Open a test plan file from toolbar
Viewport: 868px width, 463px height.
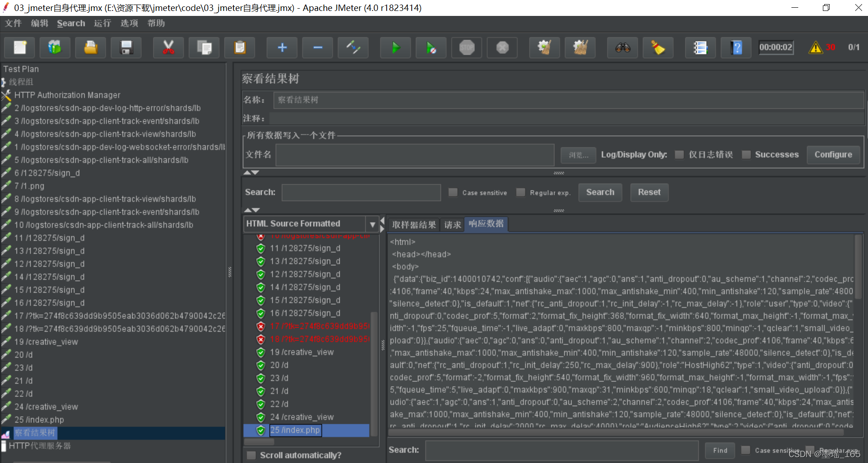[x=91, y=47]
